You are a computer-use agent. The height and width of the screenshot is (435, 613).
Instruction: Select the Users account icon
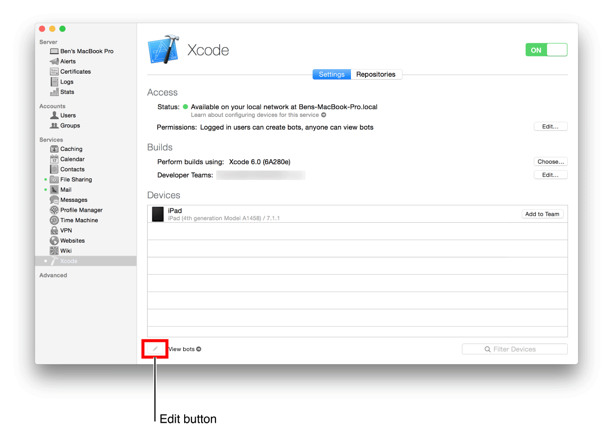coord(54,115)
